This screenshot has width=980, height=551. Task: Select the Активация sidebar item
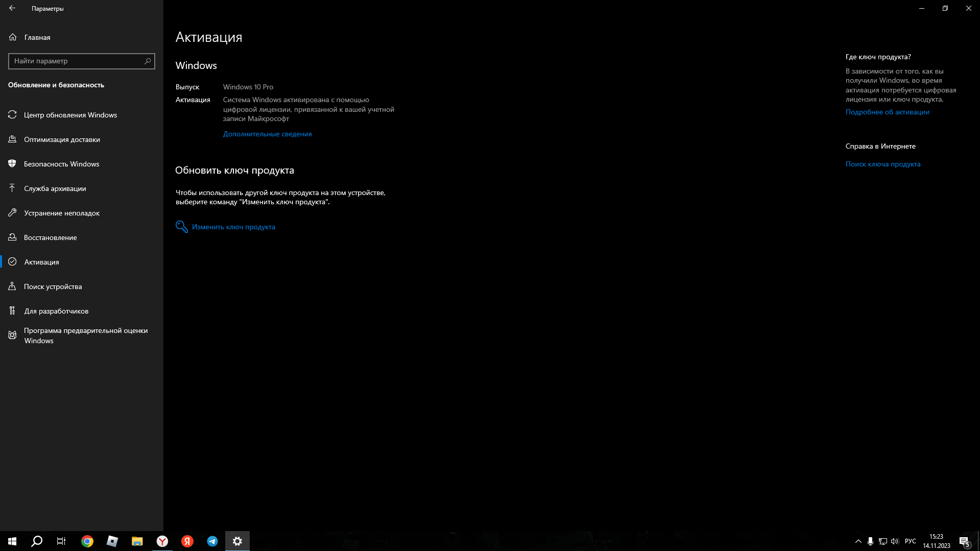[82, 262]
